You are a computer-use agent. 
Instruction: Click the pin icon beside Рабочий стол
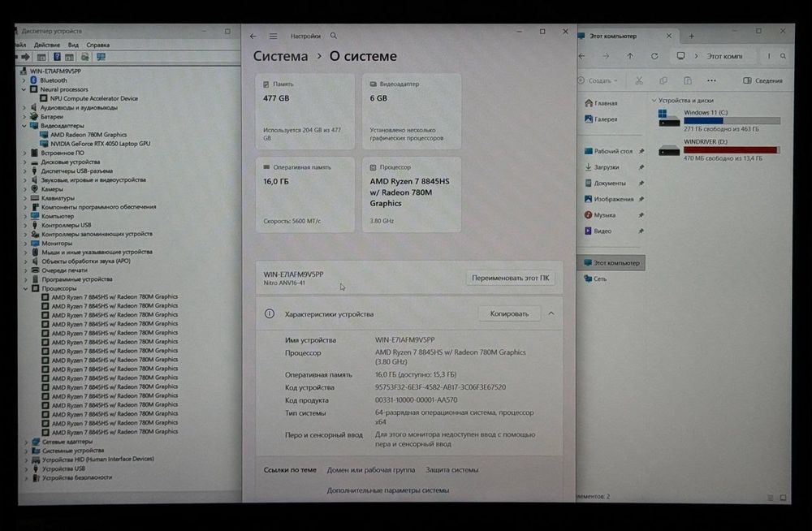[x=641, y=151]
